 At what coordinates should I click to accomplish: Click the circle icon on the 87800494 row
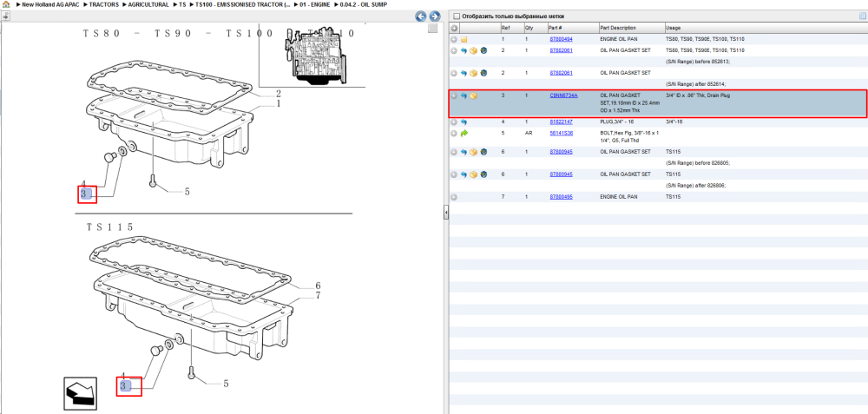tap(454, 40)
